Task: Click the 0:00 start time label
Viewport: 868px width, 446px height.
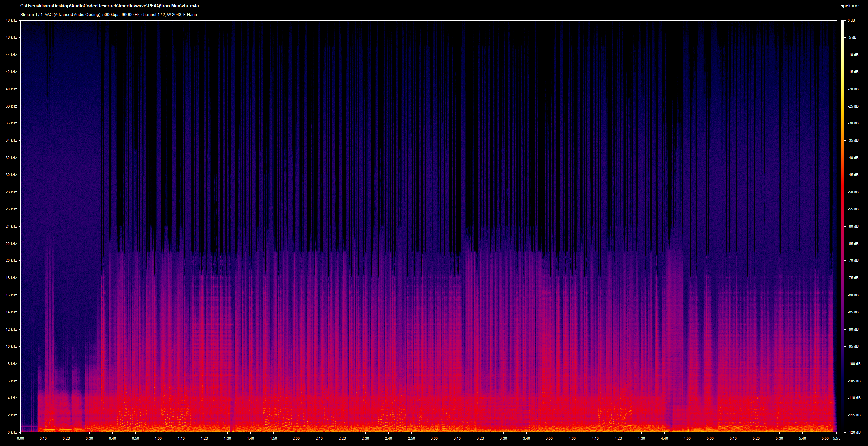Action: coord(20,438)
